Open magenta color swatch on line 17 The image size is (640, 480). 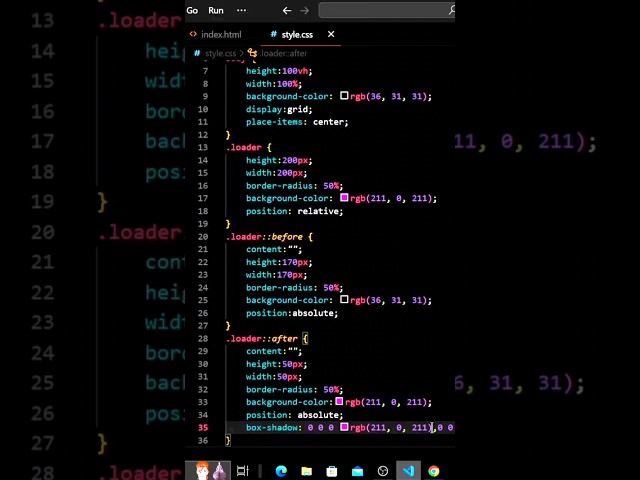point(344,198)
